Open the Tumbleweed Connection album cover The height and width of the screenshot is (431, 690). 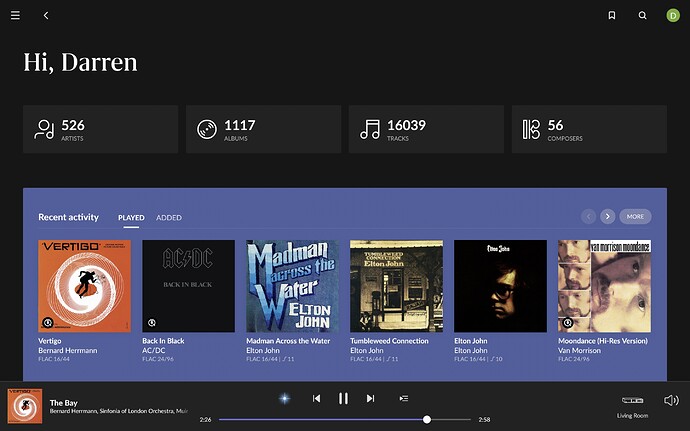pyautogui.click(x=396, y=286)
